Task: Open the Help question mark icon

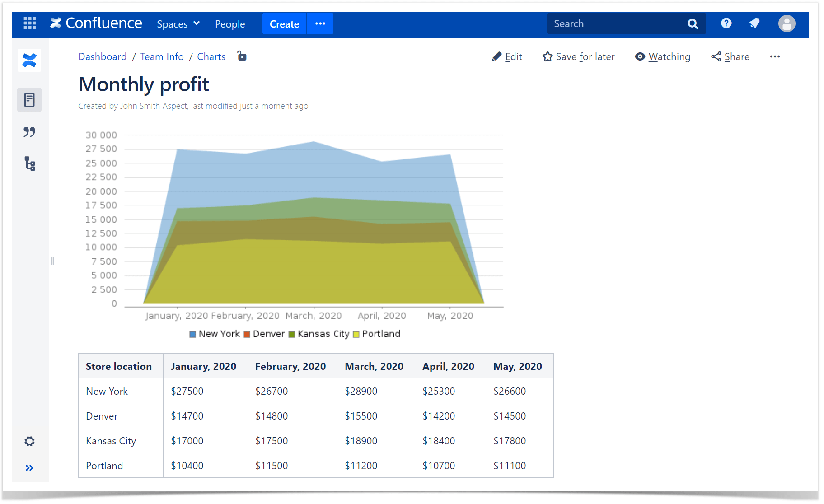Action: pyautogui.click(x=726, y=23)
